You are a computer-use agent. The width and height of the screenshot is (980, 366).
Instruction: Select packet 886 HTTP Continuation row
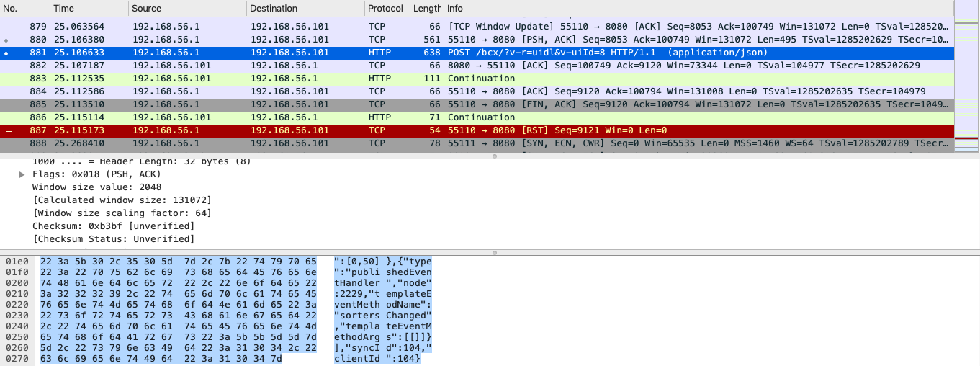[x=477, y=117]
